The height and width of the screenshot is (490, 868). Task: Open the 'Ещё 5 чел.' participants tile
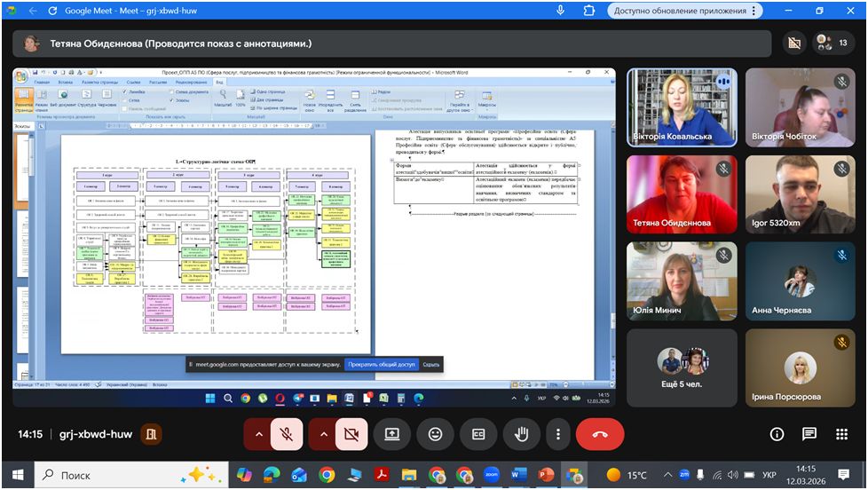[681, 368]
